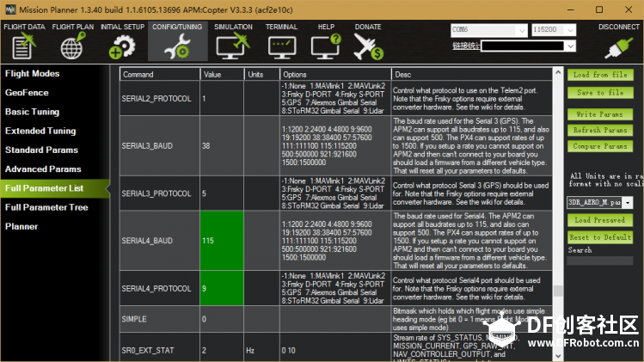Image resolution: width=644 pixels, height=362 pixels.
Task: Click the Mission Planner title bar logo
Action: [9, 9]
